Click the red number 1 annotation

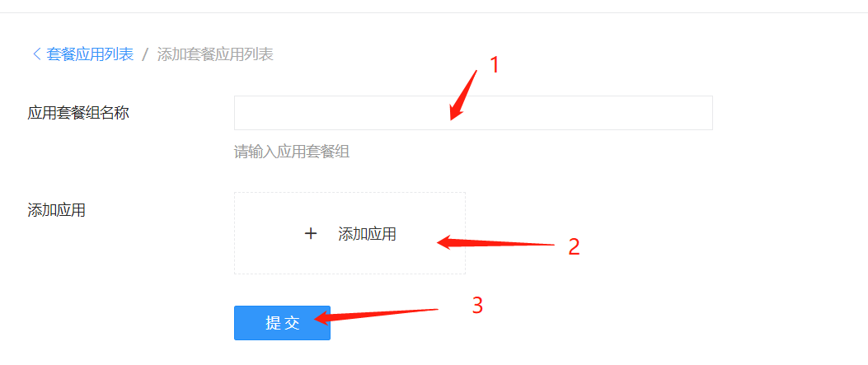[495, 65]
